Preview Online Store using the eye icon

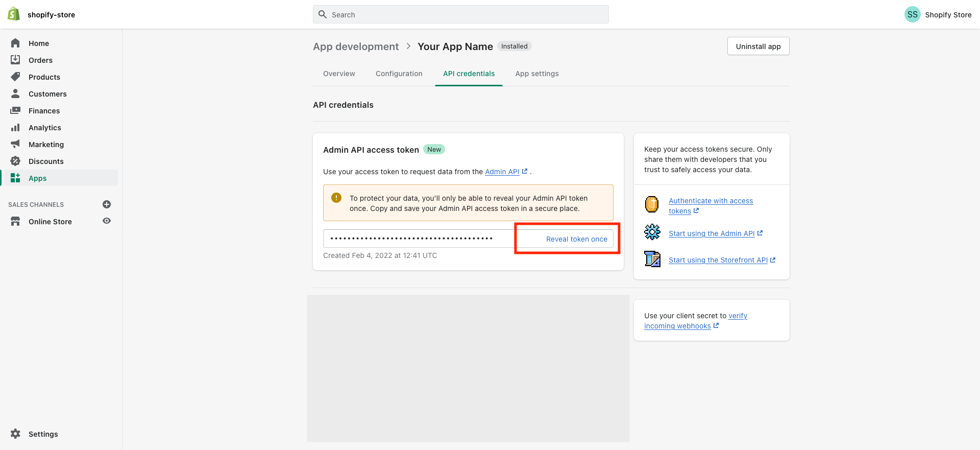107,221
